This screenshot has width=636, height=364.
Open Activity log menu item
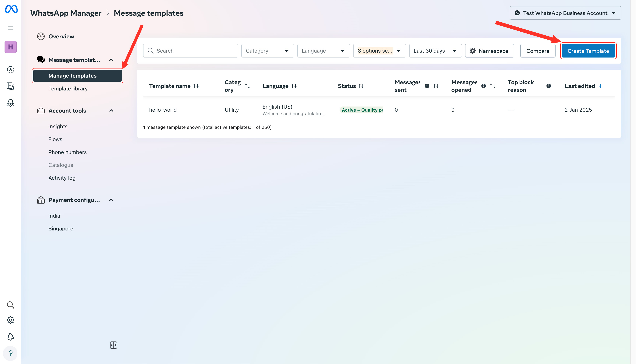(x=62, y=178)
